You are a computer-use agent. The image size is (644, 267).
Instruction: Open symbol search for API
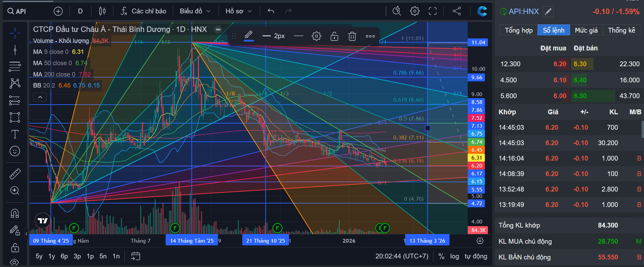[x=17, y=11]
